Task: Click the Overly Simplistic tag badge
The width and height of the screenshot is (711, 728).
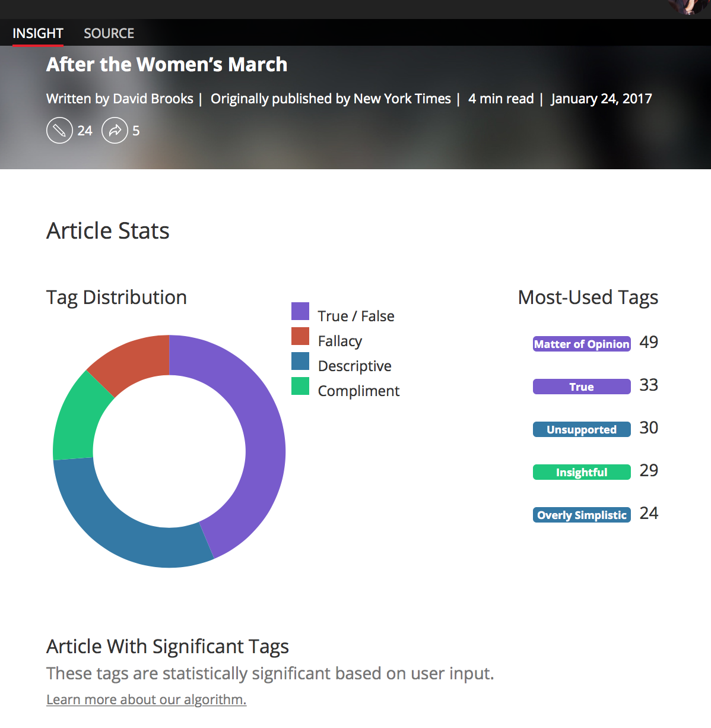Action: coord(582,515)
